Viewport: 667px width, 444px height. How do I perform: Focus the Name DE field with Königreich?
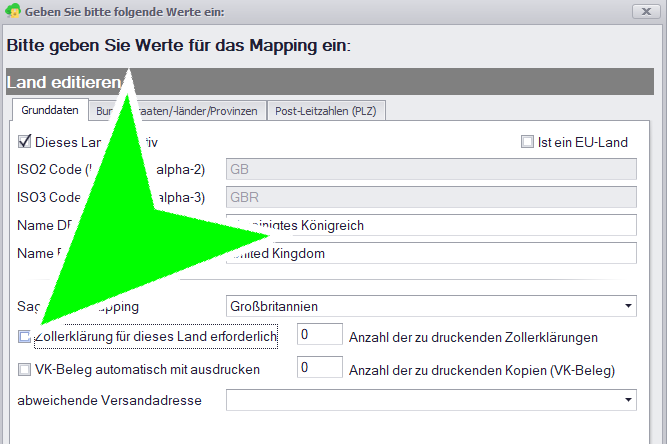pos(431,225)
